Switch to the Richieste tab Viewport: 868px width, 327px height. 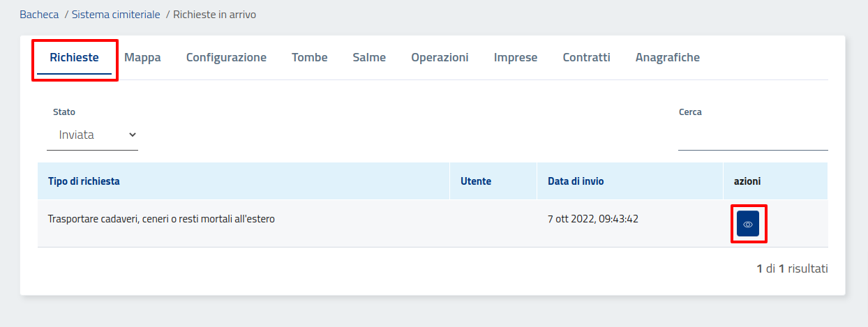point(74,58)
